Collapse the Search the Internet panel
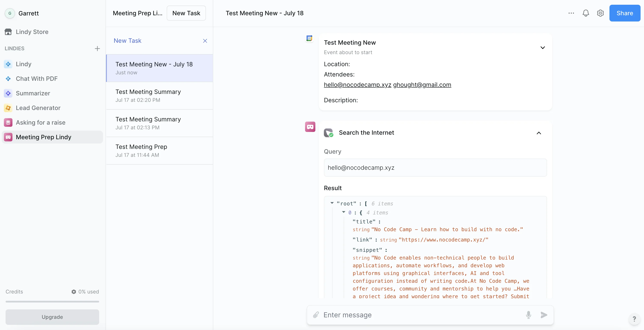Viewport: 644px width, 330px height. 539,133
